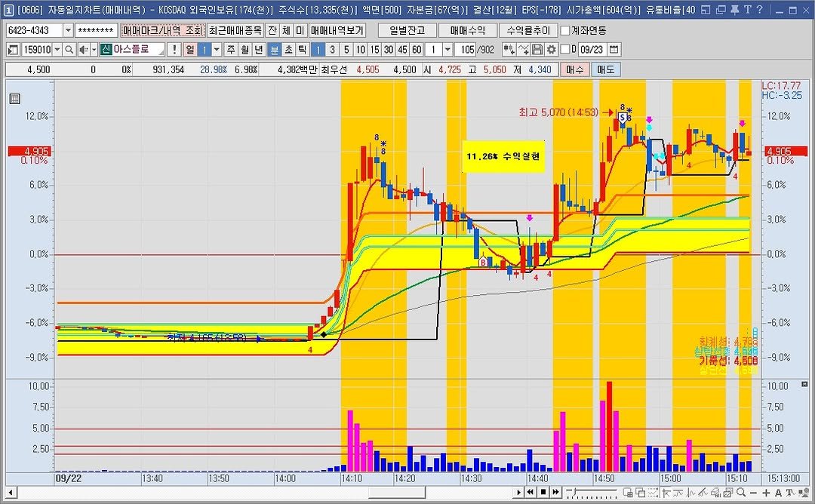
Task: Click the stock search magnifier icon
Action: (69, 49)
